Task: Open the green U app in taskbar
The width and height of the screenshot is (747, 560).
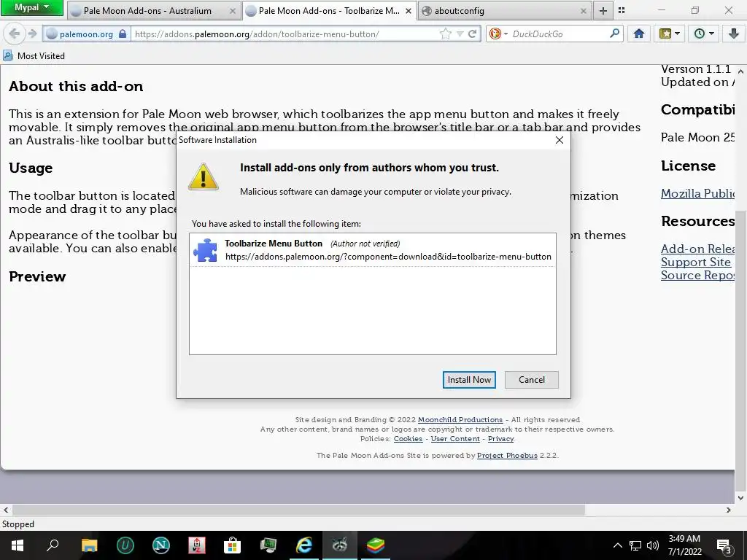Action: point(125,545)
